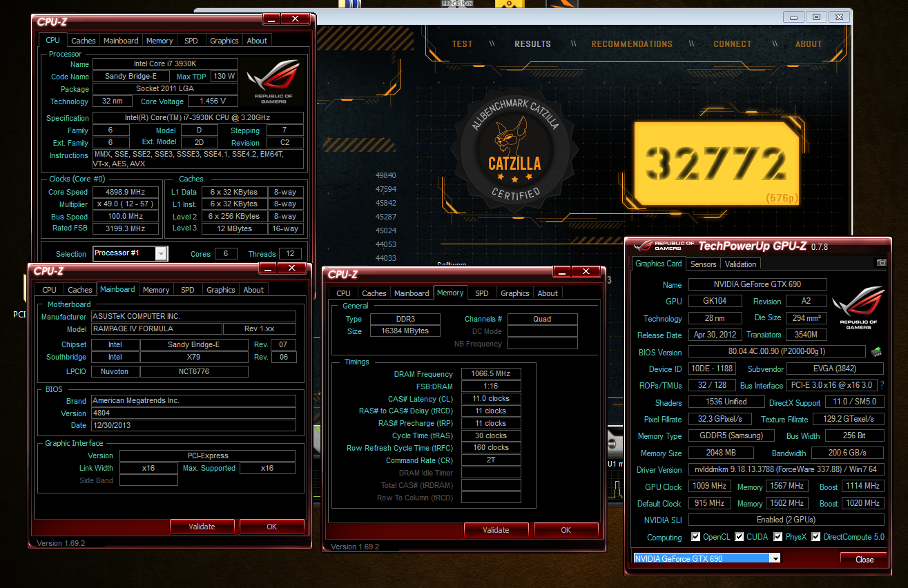Switch to the Sensors tab in GPU-Z
908x588 pixels.
click(704, 264)
